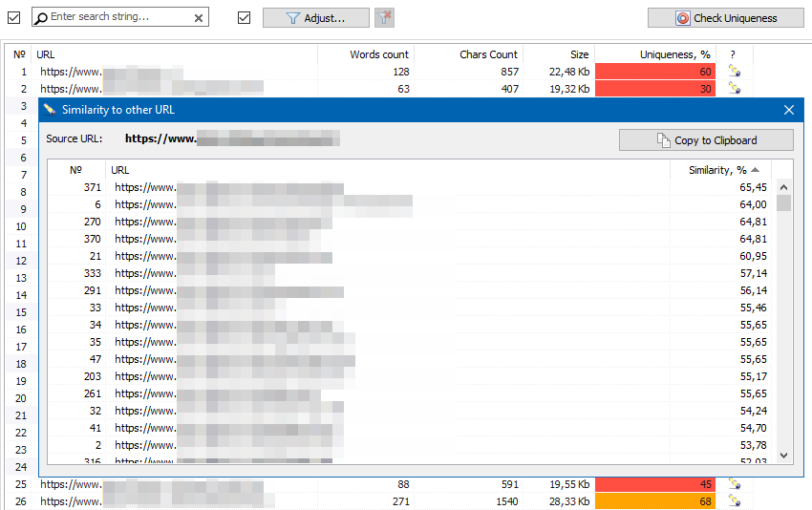Click the magnifier icon in search box
This screenshot has width=812, height=510.
pyautogui.click(x=41, y=17)
